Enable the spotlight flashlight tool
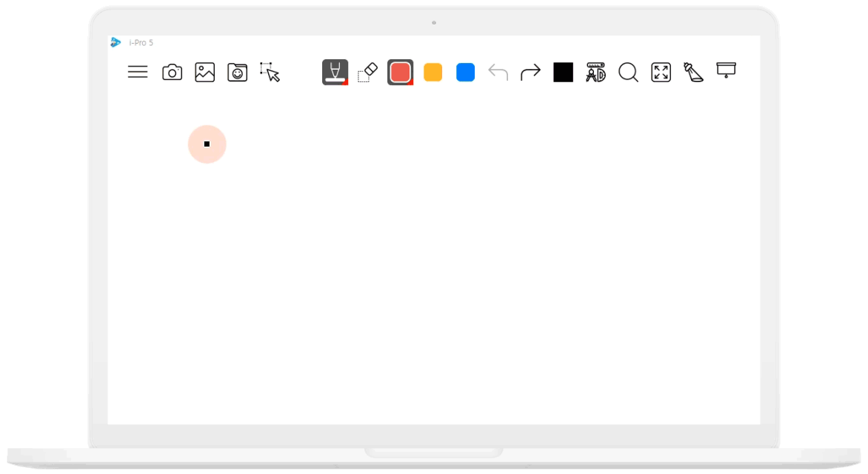Image resolution: width=868 pixels, height=474 pixels. [x=694, y=72]
